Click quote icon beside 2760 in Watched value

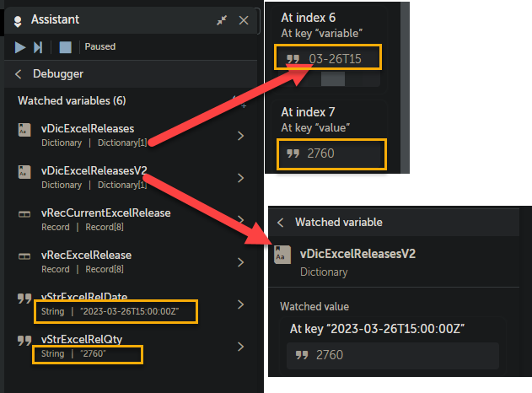pos(302,355)
